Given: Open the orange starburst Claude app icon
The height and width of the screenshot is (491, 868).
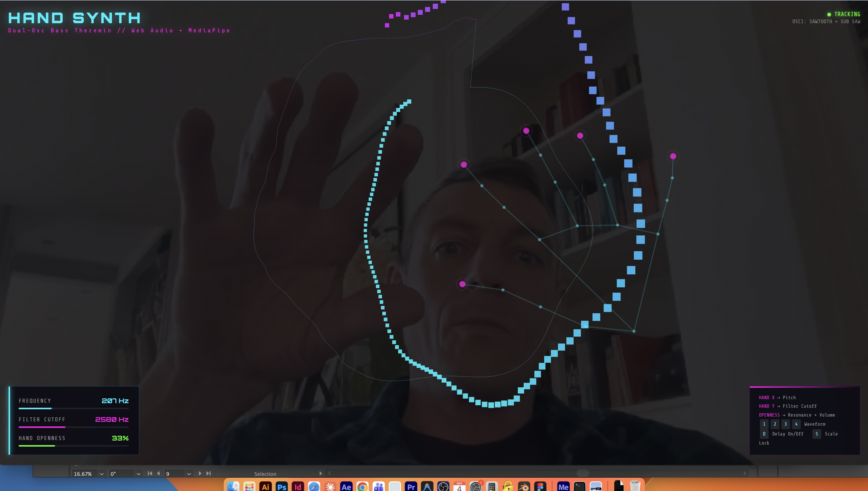Looking at the screenshot, I should point(330,486).
